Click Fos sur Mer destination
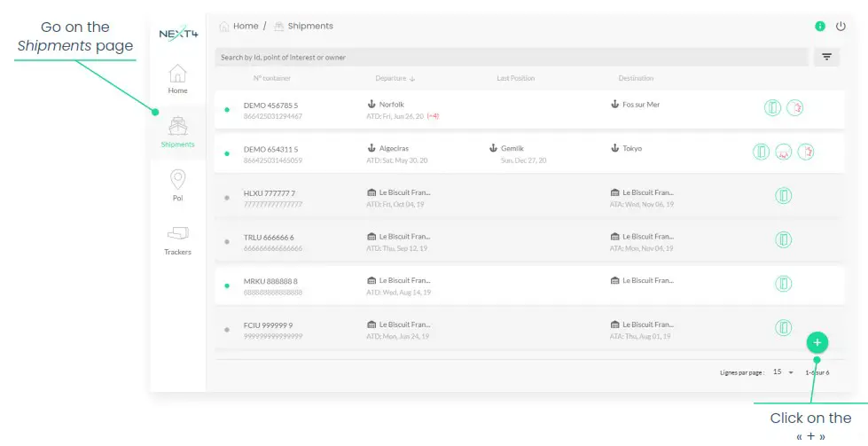The width and height of the screenshot is (868, 446). (641, 105)
